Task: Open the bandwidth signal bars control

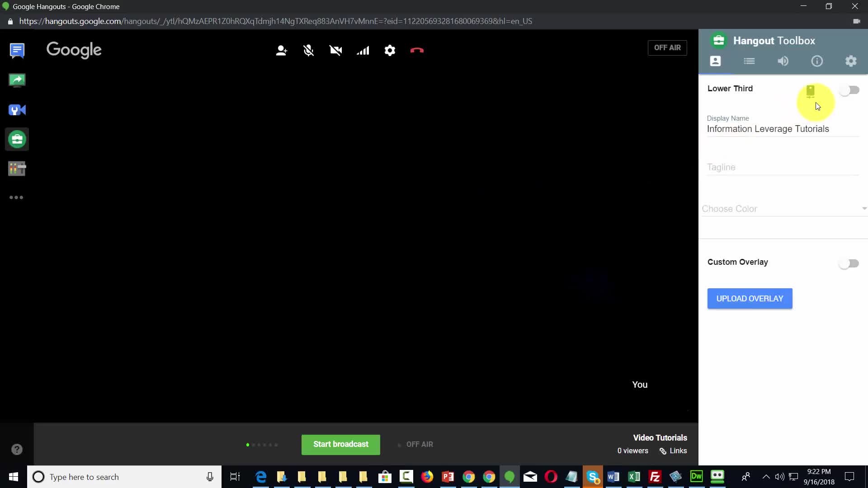Action: pos(363,50)
